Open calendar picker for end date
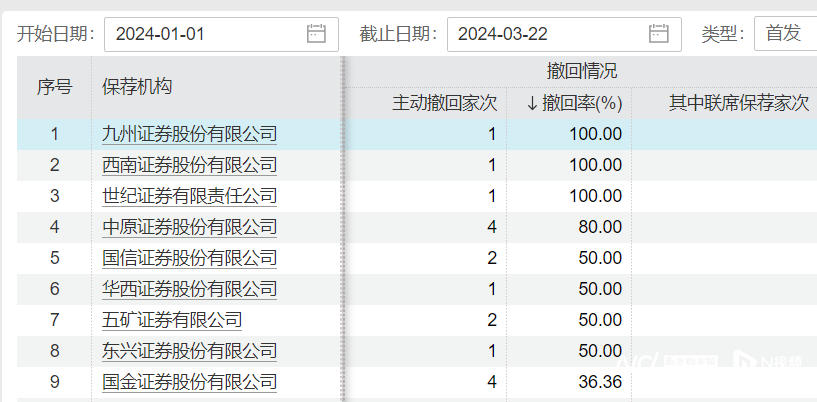Viewport: 817px width, 402px height. pos(659,34)
